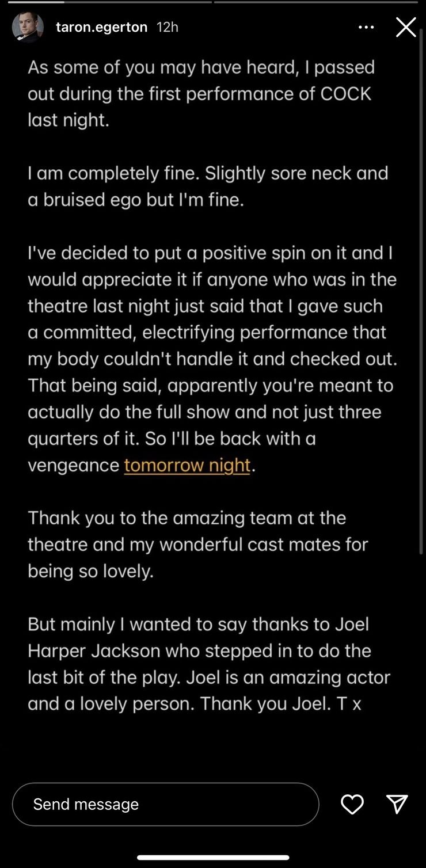Close the story with the X button
The width and height of the screenshot is (426, 868).
click(x=406, y=27)
